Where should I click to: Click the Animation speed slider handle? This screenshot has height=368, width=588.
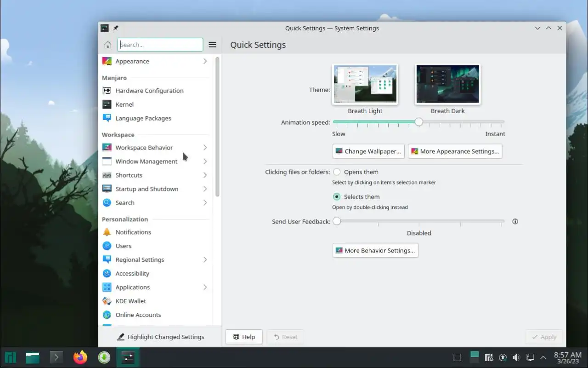(x=418, y=122)
